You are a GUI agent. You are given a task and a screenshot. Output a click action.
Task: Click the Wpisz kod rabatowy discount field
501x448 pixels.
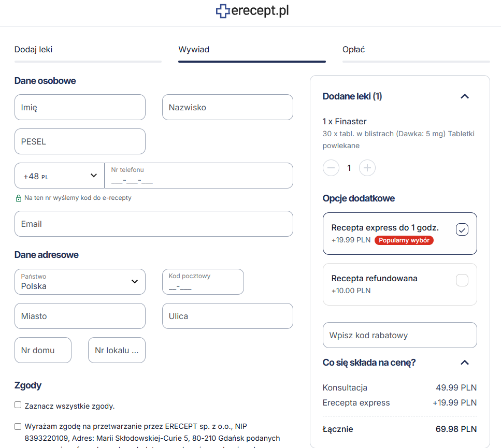(400, 335)
